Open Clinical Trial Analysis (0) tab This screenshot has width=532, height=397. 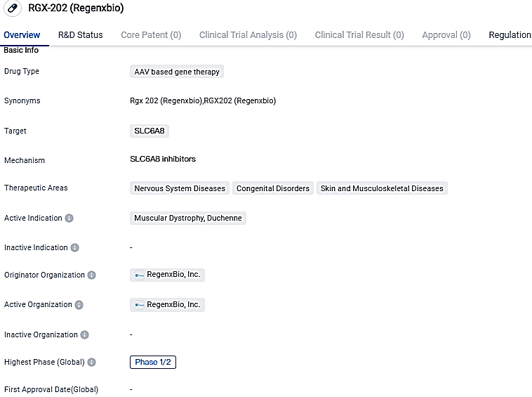[x=248, y=35]
